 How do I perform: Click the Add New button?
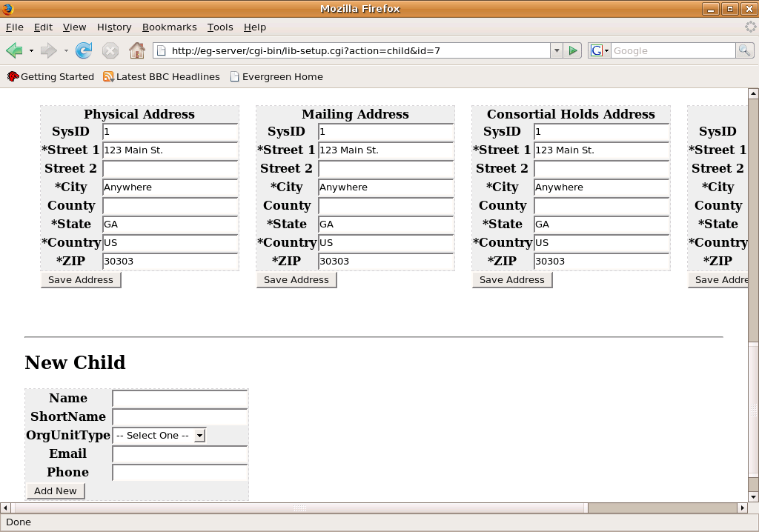tap(56, 491)
